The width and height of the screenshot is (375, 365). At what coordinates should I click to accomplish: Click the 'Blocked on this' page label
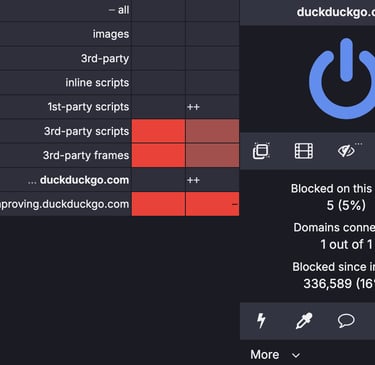(x=332, y=189)
